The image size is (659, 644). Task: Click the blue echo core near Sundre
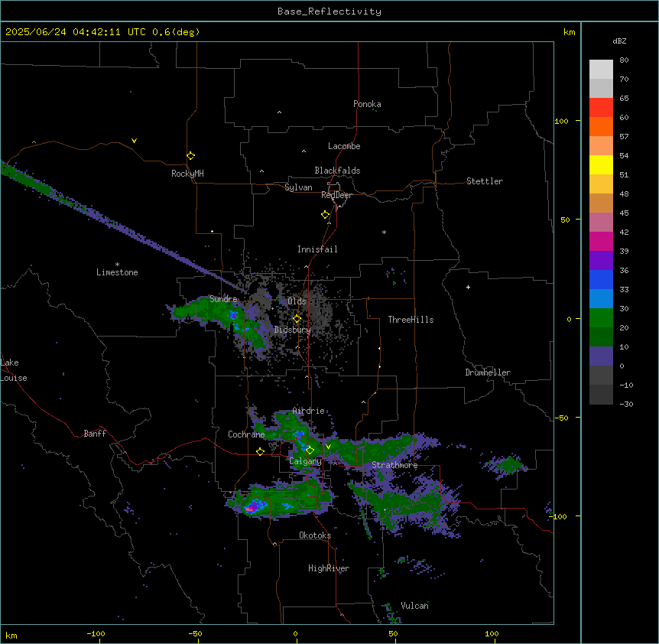(x=233, y=315)
